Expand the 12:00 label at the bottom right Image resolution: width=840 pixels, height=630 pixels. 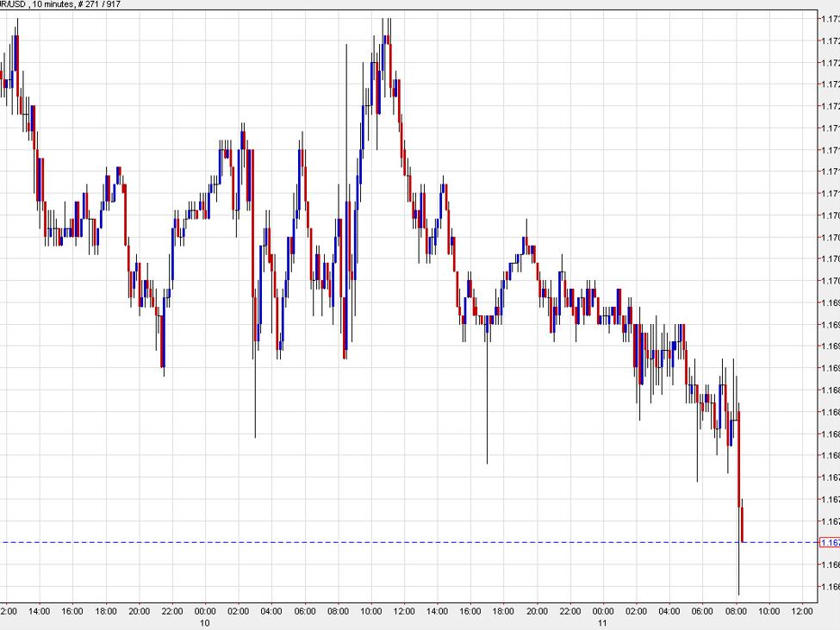(802, 609)
